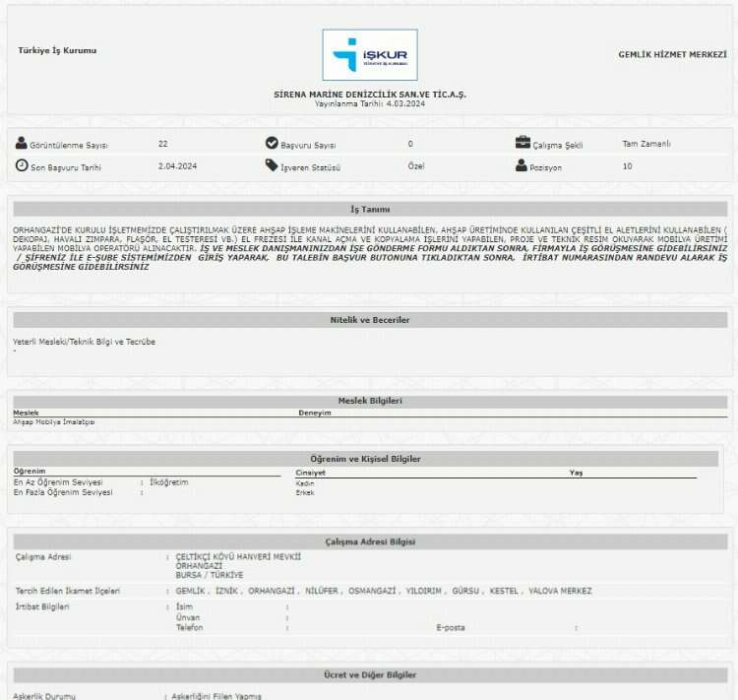This screenshot has height=700, width=738.
Task: Select the Nitelik ve Beceriler section header
Action: pyautogui.click(x=369, y=320)
